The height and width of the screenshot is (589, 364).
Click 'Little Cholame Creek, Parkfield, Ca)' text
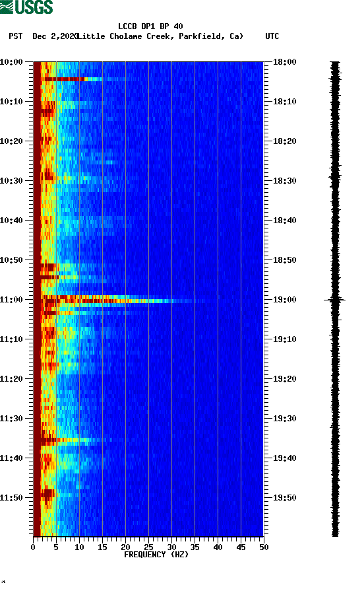click(x=161, y=36)
